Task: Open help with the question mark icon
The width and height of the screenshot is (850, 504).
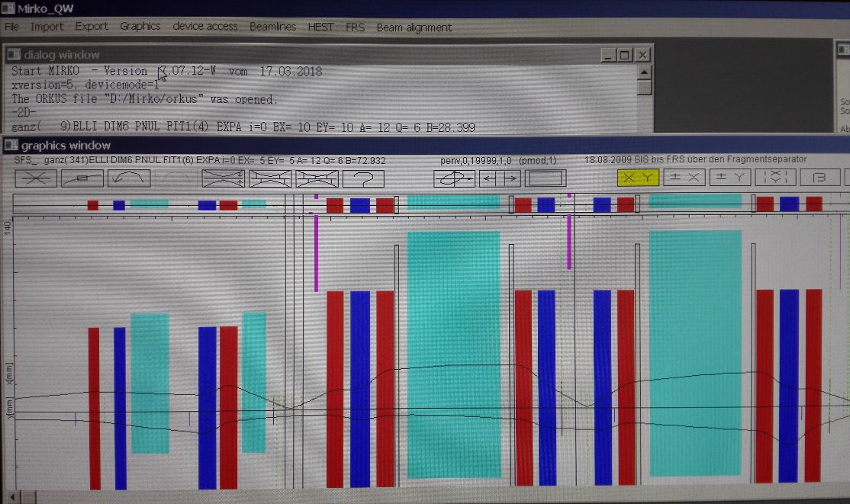Action: (x=363, y=178)
